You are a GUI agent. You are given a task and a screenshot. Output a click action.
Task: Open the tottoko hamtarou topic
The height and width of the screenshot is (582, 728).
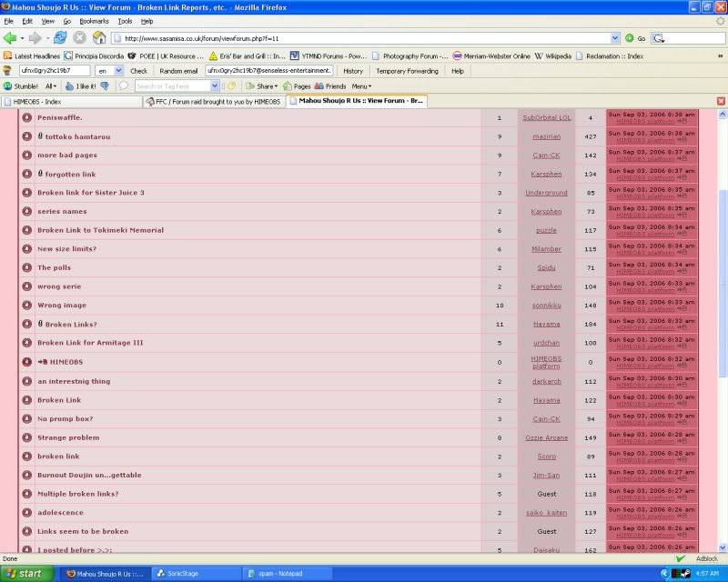pos(77,137)
